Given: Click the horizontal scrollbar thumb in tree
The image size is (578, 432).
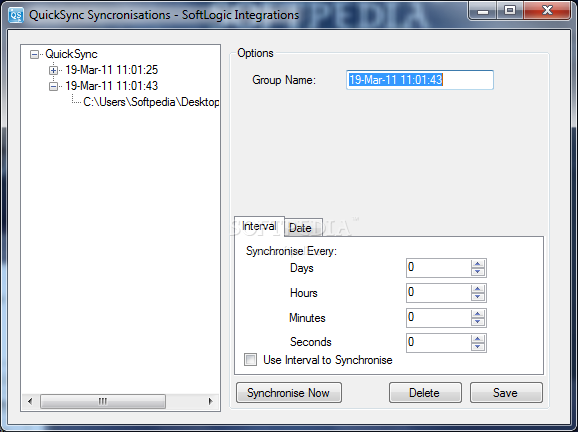Looking at the screenshot, I should click(103, 401).
